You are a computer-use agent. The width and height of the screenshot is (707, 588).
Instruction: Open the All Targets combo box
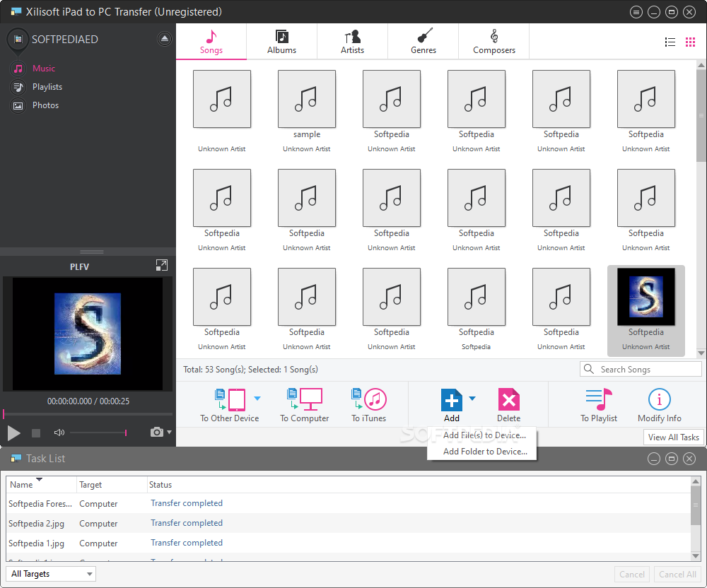[51, 574]
